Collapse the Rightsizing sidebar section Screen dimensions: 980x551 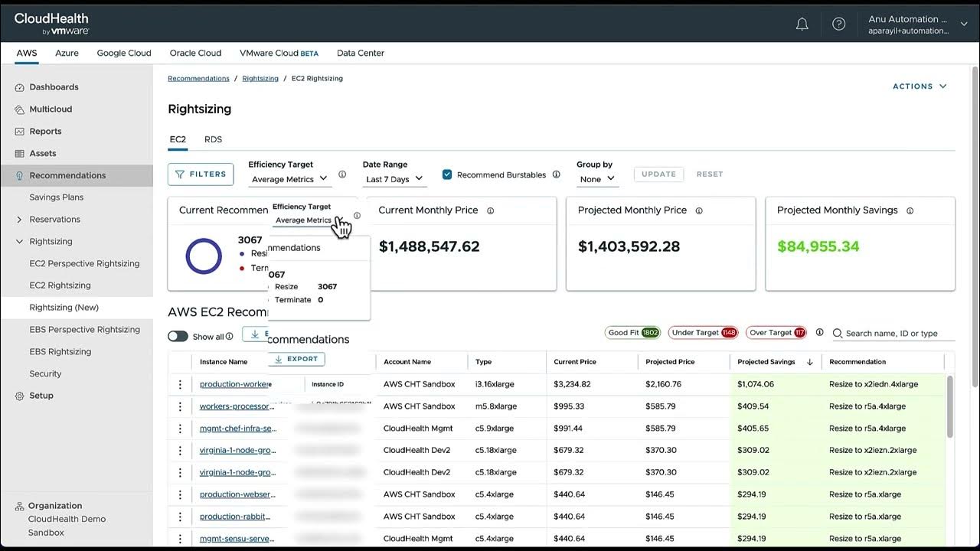19,242
